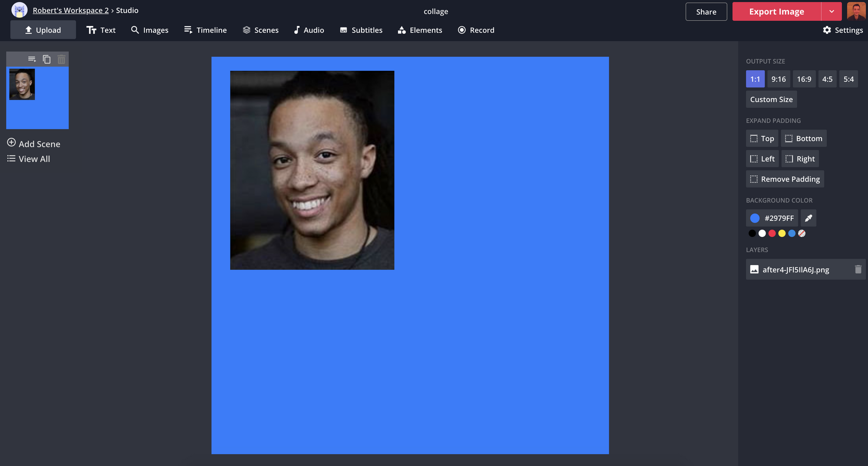868x466 pixels.
Task: Expand the Export Image dropdown arrow
Action: pyautogui.click(x=831, y=12)
